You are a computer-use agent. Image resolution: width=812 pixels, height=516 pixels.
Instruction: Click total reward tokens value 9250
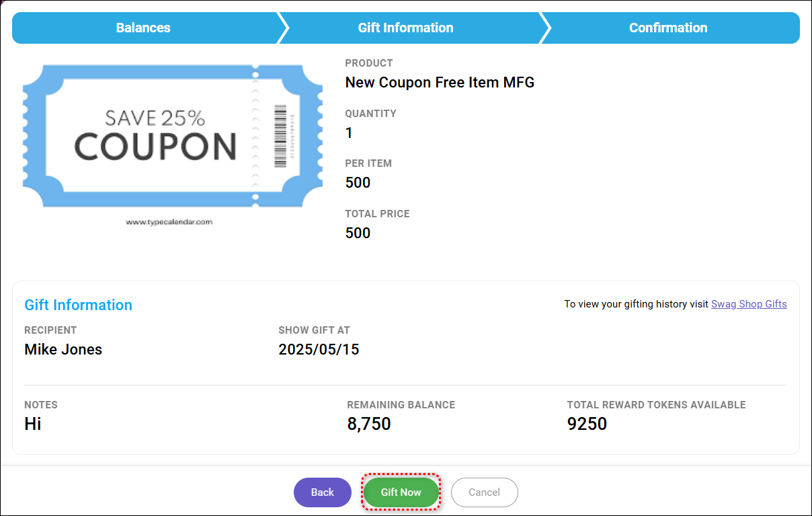click(x=587, y=424)
